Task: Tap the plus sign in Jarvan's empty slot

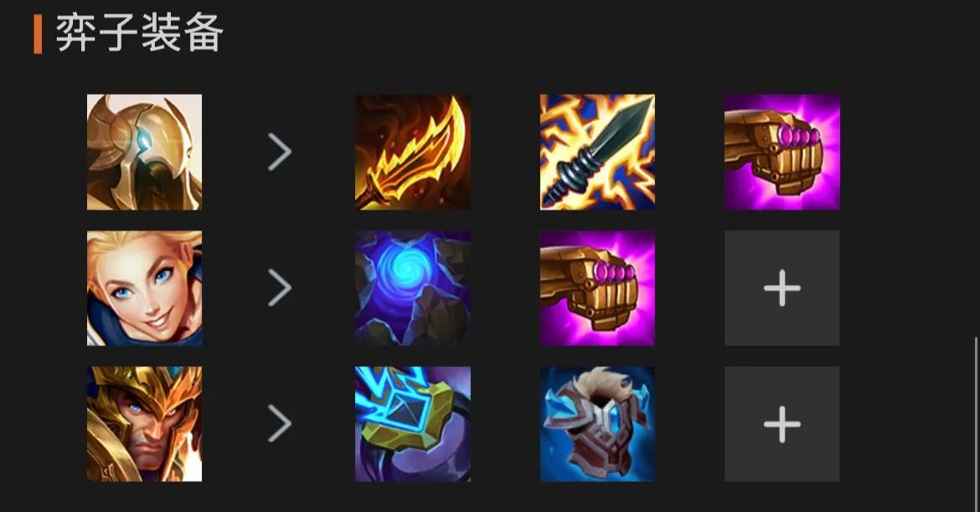Action: click(x=781, y=424)
